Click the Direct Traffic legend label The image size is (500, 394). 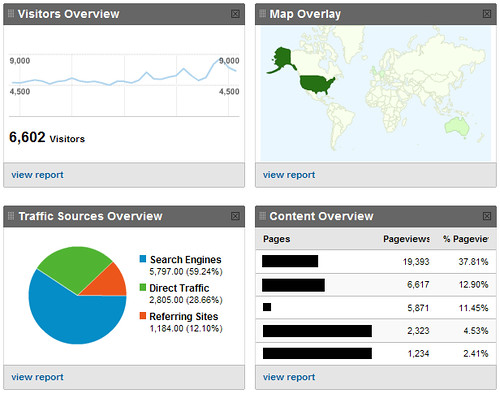179,288
